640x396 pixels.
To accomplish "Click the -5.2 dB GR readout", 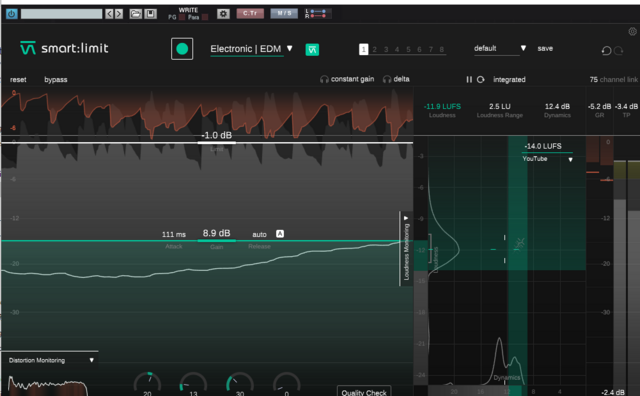I will [599, 107].
